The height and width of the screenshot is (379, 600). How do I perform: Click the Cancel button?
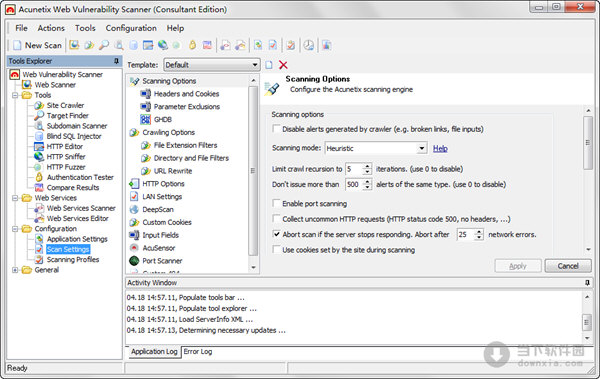click(x=568, y=266)
